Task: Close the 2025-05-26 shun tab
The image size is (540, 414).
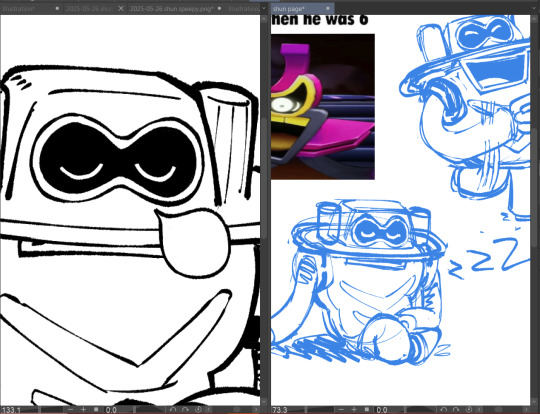Action: (121, 9)
